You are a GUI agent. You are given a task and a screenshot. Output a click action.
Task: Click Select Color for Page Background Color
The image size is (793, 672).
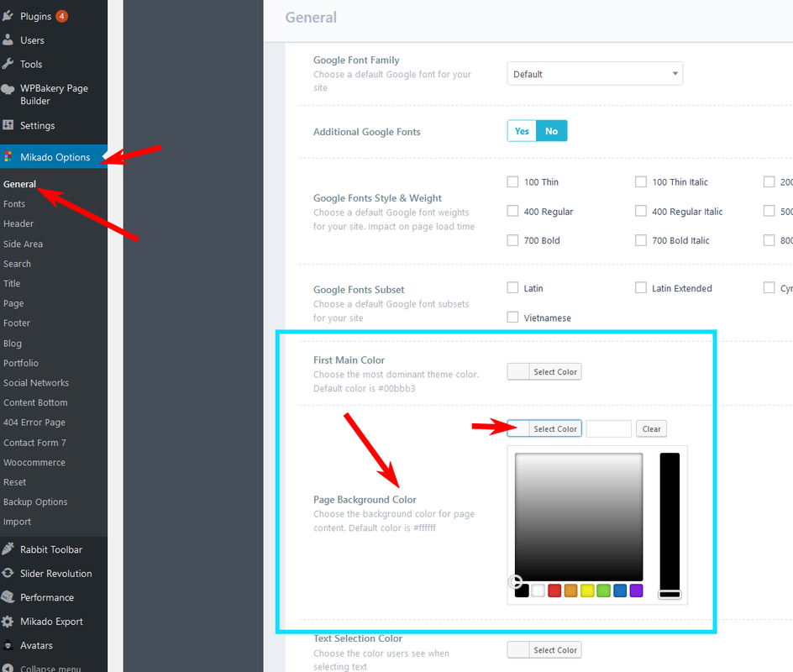point(544,428)
